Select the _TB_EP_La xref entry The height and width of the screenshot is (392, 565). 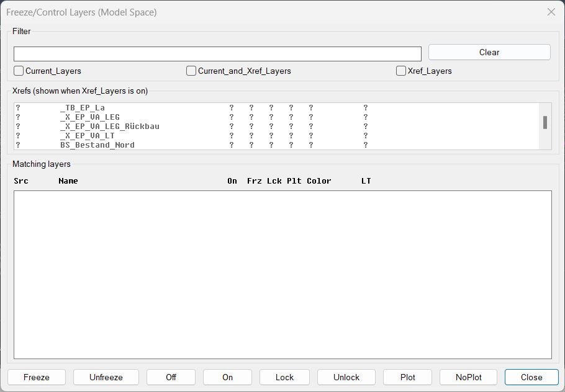pos(83,108)
